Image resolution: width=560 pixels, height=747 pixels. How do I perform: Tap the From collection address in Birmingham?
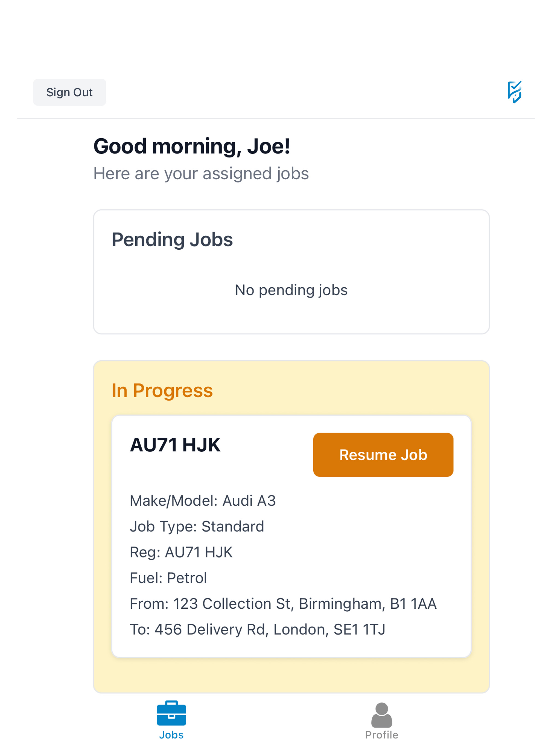[283, 604]
